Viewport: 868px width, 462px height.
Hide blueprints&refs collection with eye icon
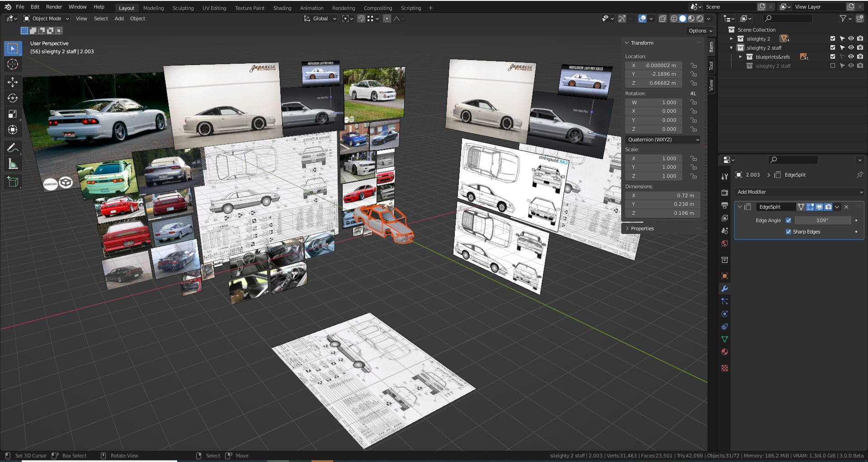[851, 57]
